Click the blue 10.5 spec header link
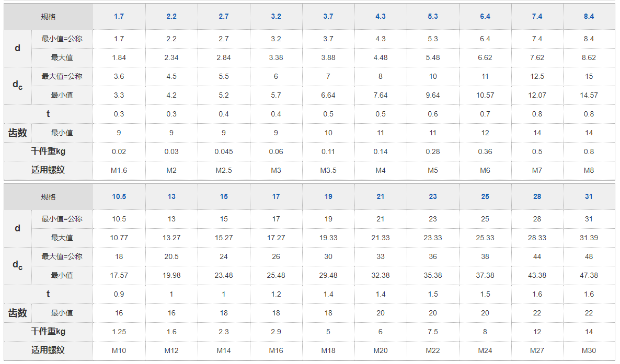Viewport: 620px width, 364px height. [x=119, y=197]
